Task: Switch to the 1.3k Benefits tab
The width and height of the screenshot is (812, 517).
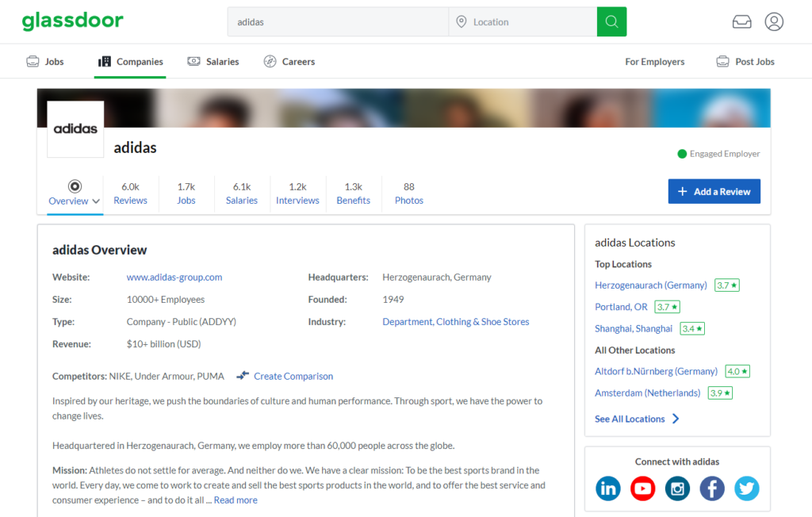Action: [353, 193]
